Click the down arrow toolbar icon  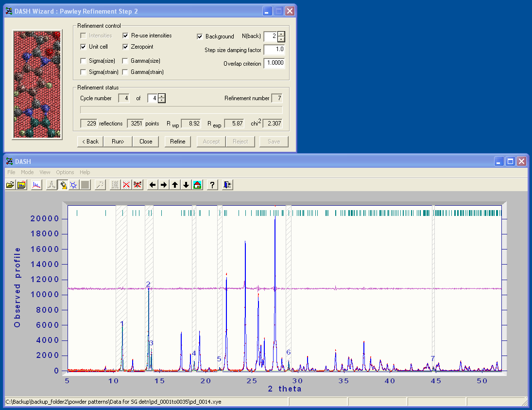(186, 185)
